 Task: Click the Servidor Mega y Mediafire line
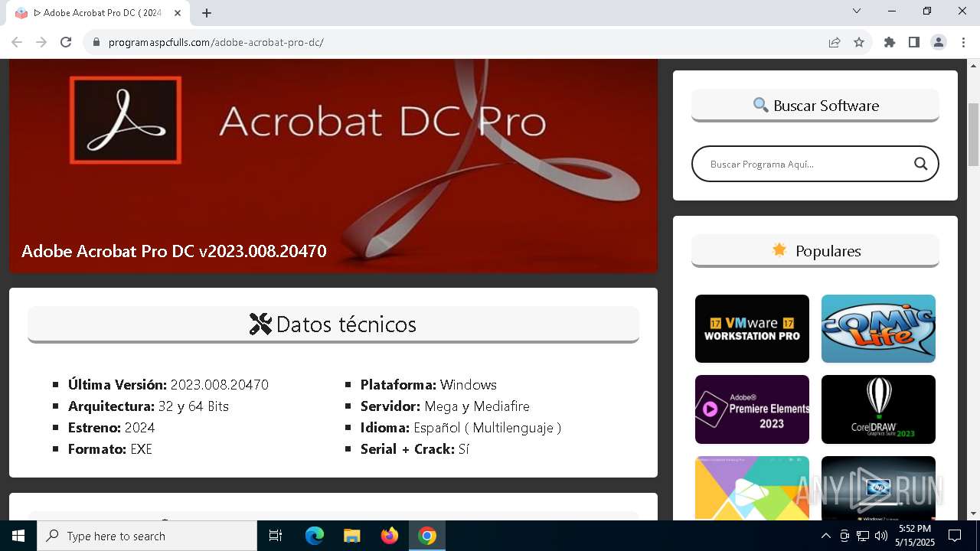pos(445,406)
